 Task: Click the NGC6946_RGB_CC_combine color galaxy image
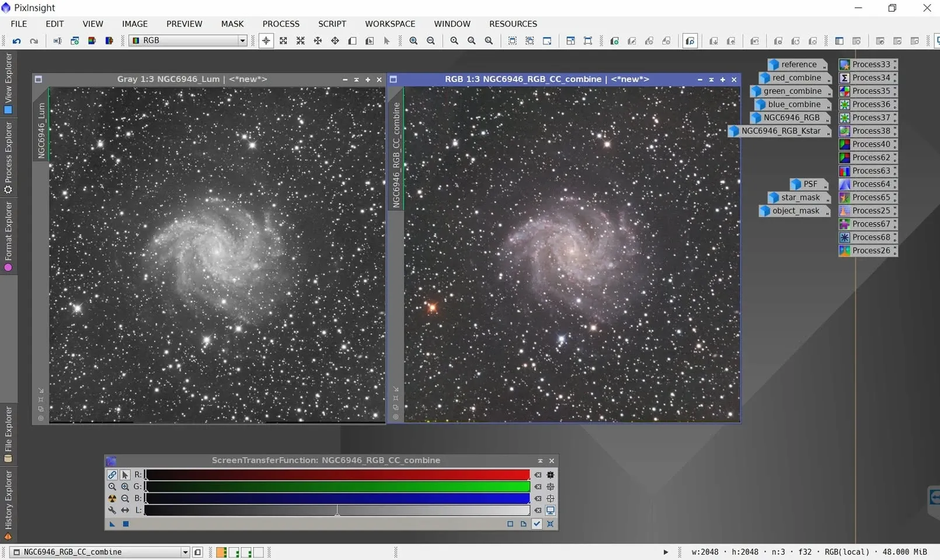pyautogui.click(x=572, y=254)
